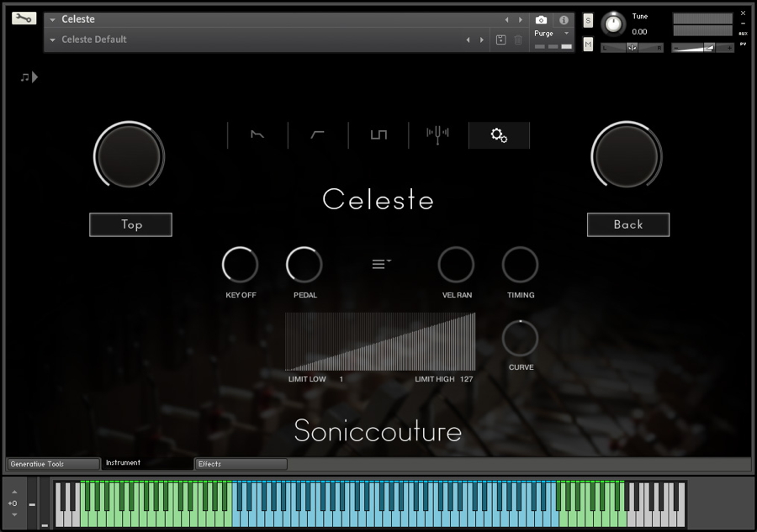Image resolution: width=757 pixels, height=532 pixels.
Task: Click the Back button under the right knob
Action: [x=627, y=224]
